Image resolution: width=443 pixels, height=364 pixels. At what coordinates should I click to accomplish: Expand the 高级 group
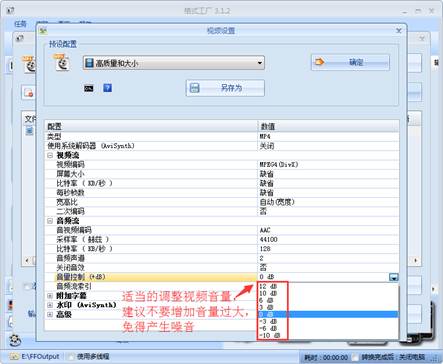tap(50, 314)
